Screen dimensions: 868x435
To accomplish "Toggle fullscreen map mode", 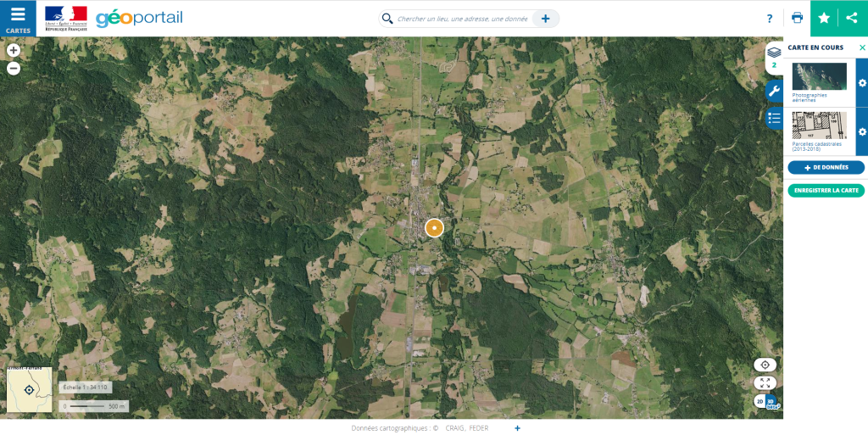I will [765, 383].
